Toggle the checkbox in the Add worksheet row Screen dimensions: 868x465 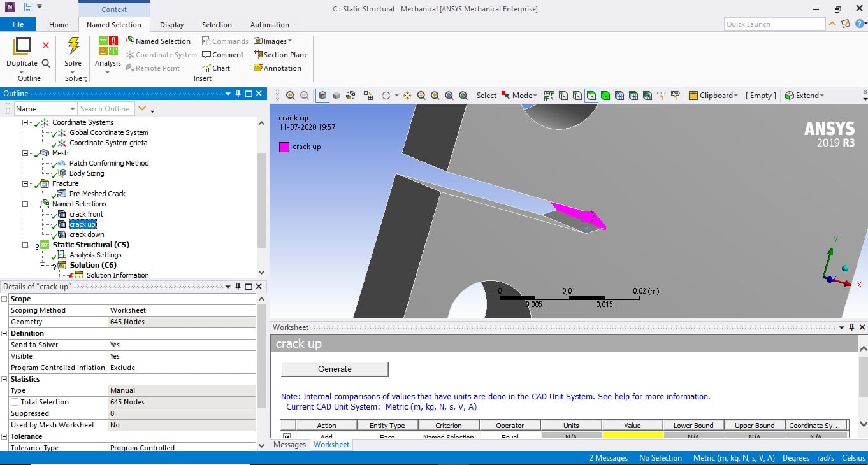(287, 436)
